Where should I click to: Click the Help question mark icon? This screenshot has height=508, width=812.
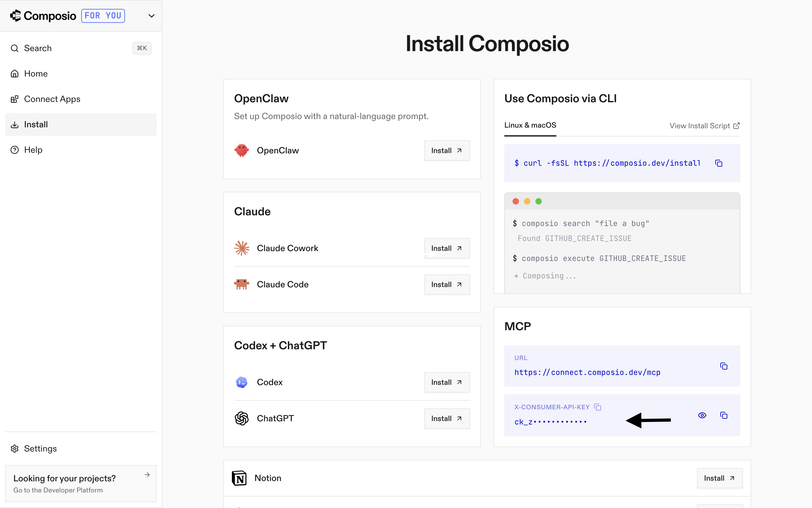pyautogui.click(x=14, y=150)
